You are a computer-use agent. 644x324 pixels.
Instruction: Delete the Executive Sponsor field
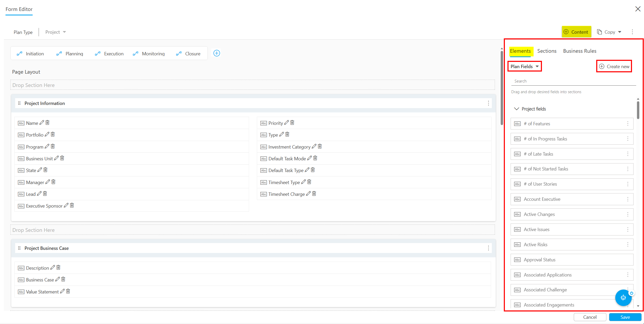(x=72, y=205)
